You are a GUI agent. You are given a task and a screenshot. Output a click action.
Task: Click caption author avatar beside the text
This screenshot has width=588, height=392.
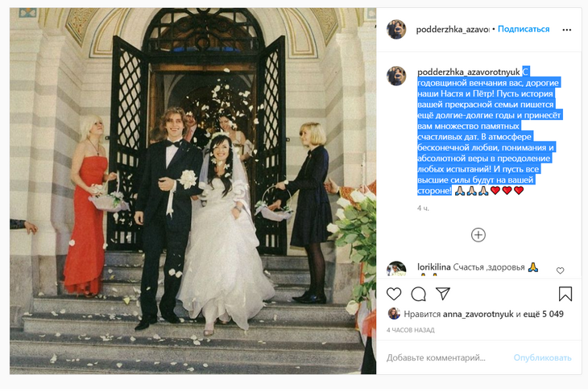(396, 76)
